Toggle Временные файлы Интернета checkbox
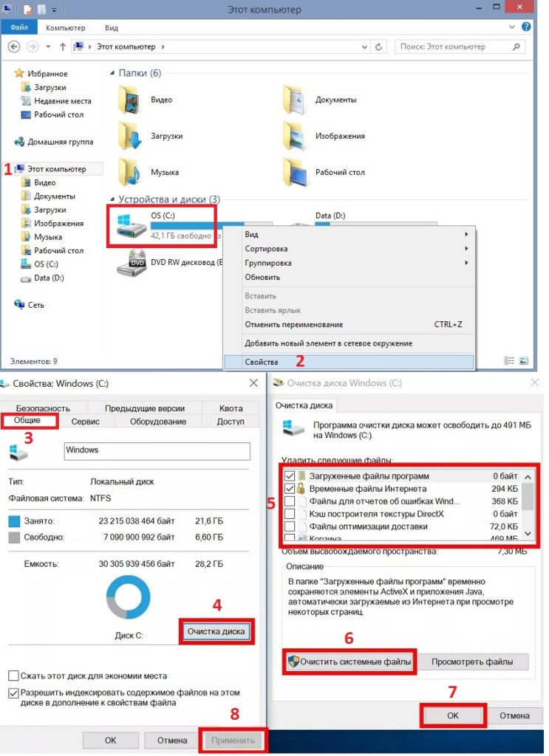 (x=290, y=489)
